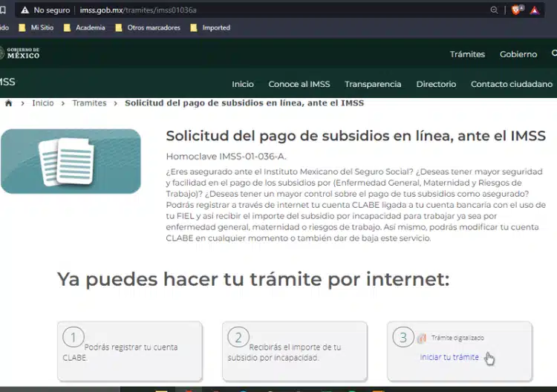Click the home icon in the breadcrumb
The image size is (557, 392).
click(9, 103)
